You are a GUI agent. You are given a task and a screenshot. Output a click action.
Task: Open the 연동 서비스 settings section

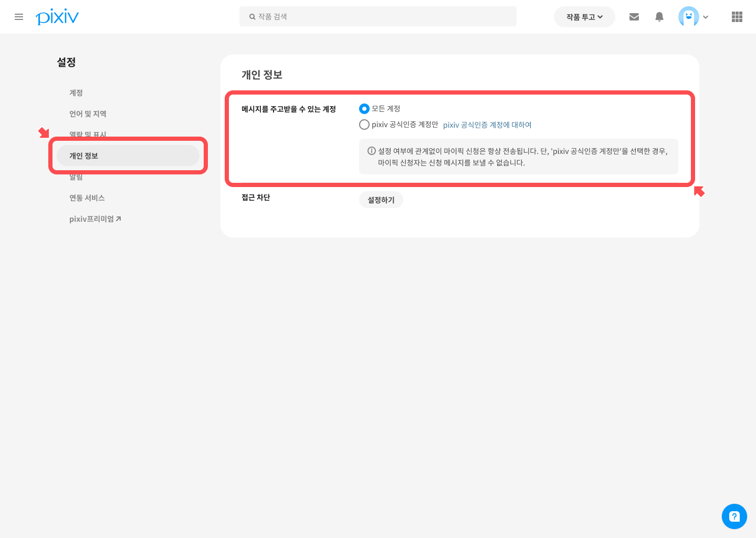87,198
